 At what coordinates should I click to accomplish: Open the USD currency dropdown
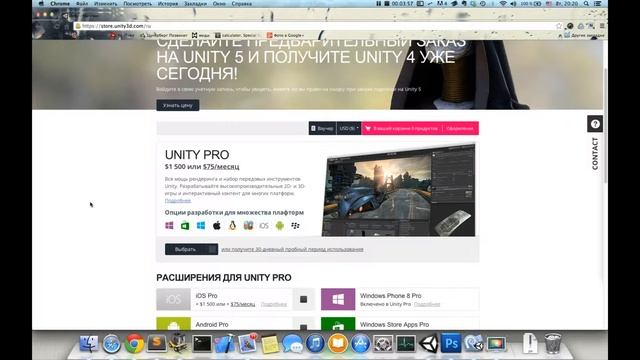click(x=349, y=128)
